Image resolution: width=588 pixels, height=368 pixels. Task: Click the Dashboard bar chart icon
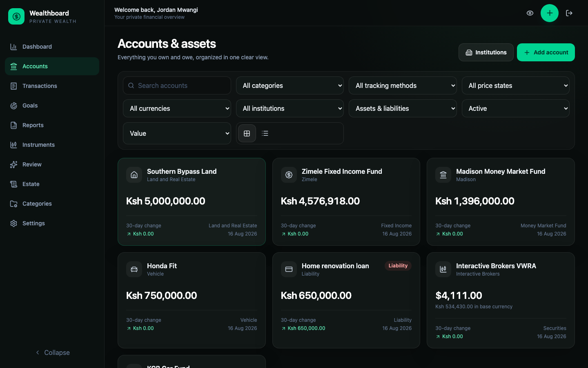pyautogui.click(x=13, y=47)
